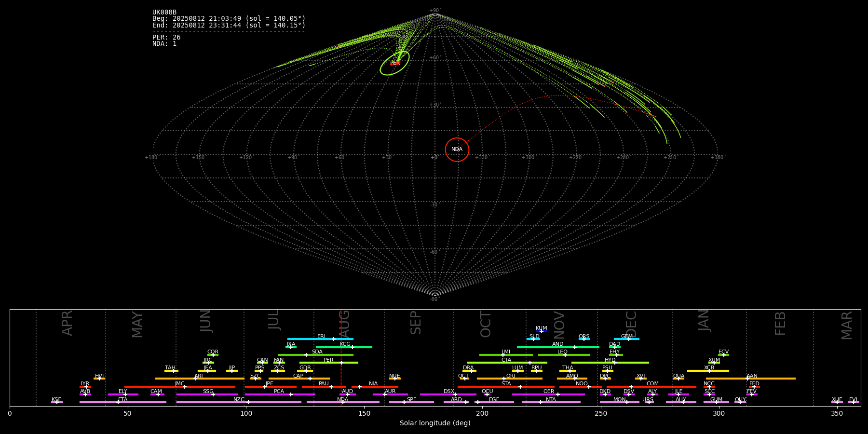Click the DEC month label
The image size is (868, 434).
point(631,324)
